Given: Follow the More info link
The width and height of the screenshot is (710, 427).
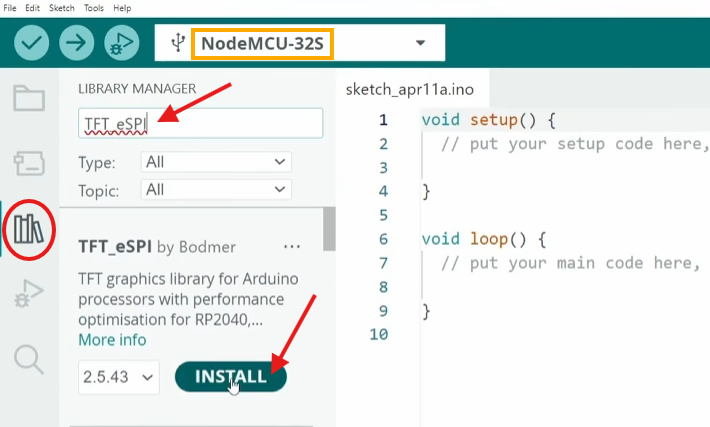Looking at the screenshot, I should tap(112, 340).
